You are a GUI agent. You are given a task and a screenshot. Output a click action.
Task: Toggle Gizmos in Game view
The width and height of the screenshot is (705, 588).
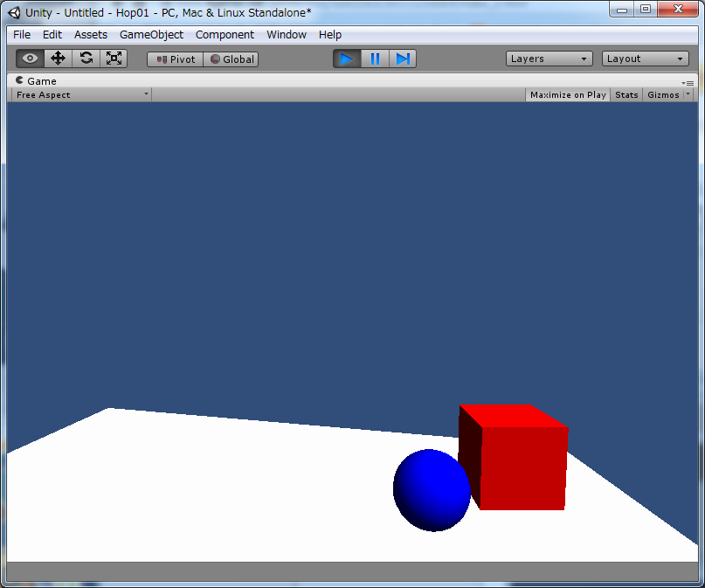663,95
